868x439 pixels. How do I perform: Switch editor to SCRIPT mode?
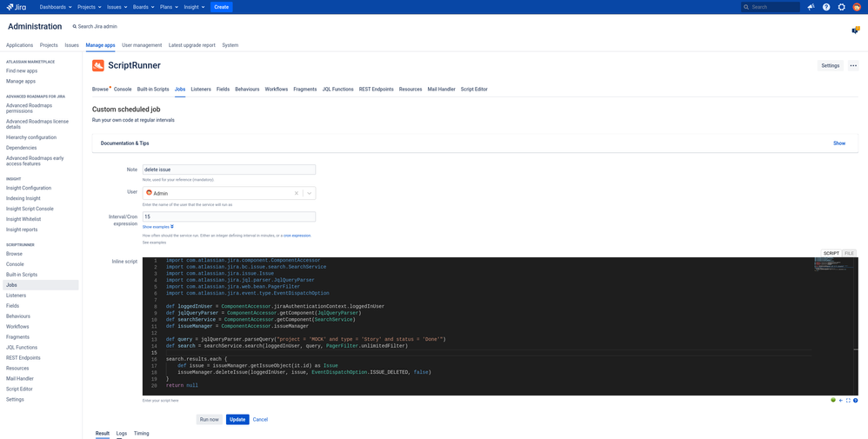coord(831,253)
